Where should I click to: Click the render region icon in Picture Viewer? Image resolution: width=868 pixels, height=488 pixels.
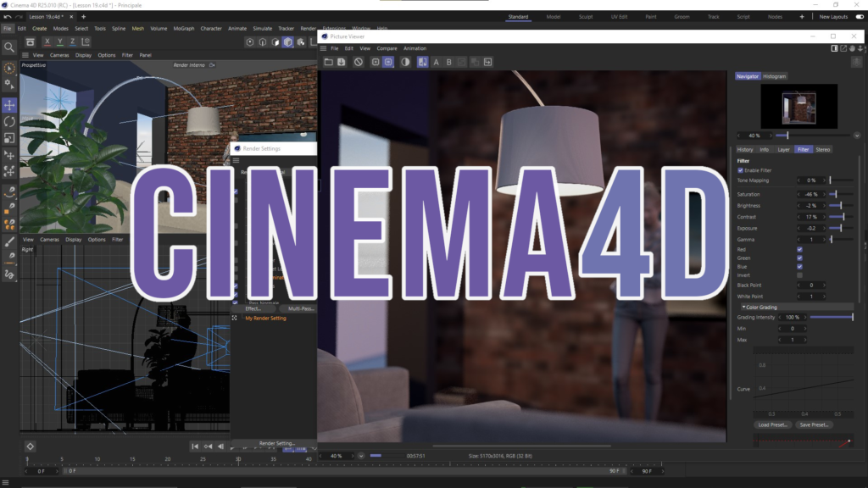pyautogui.click(x=376, y=62)
